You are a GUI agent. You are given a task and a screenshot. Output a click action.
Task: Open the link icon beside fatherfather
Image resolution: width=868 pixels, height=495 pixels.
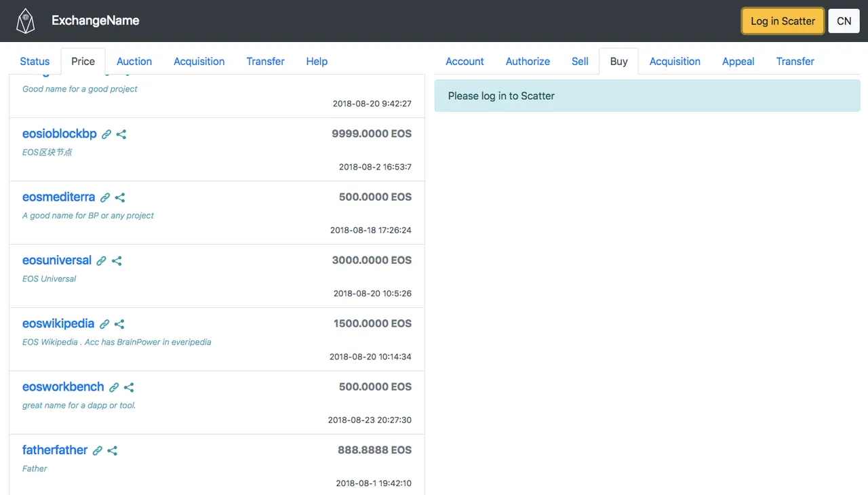point(98,450)
